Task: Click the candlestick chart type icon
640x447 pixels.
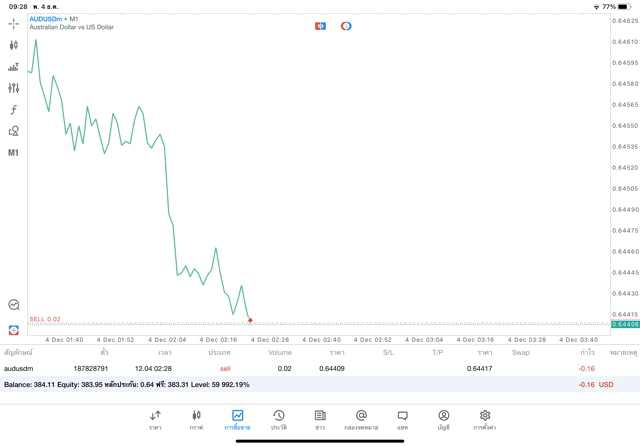Action: point(14,45)
